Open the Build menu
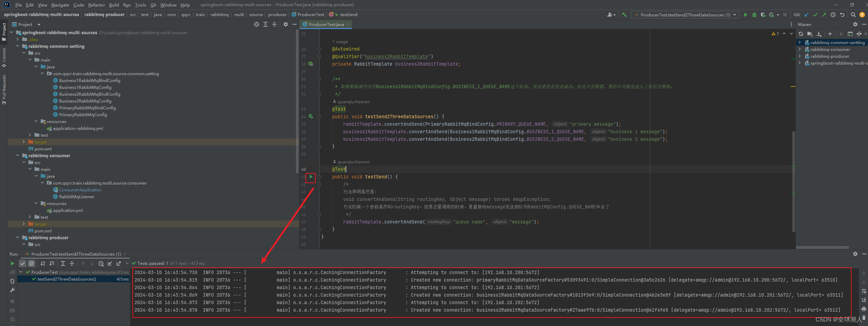The height and width of the screenshot is (326, 868). (114, 5)
